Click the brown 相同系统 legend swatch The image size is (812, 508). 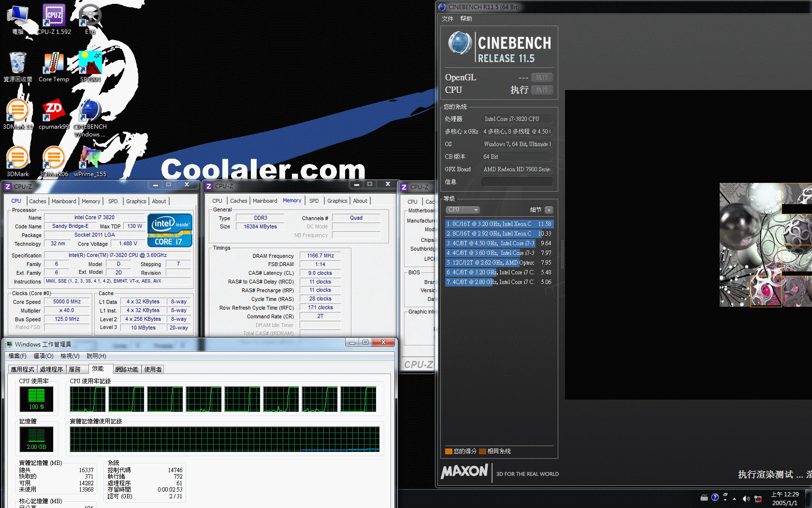tap(482, 451)
